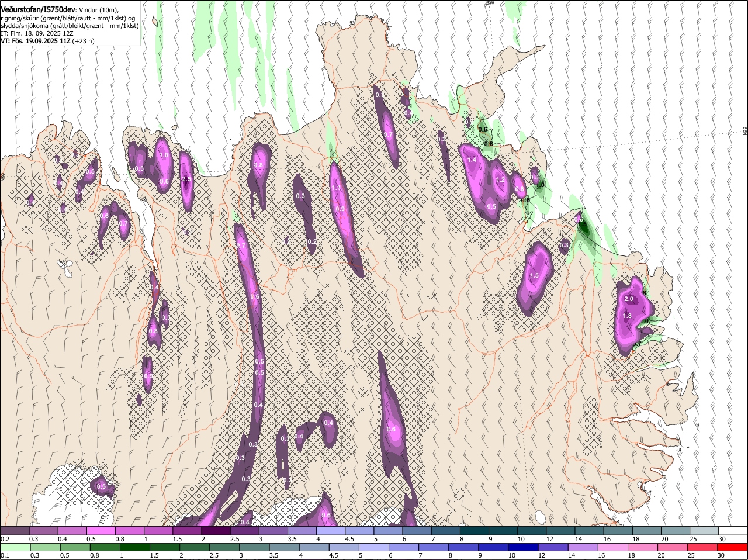Click the bottom legend row label 0.1

[5, 555]
